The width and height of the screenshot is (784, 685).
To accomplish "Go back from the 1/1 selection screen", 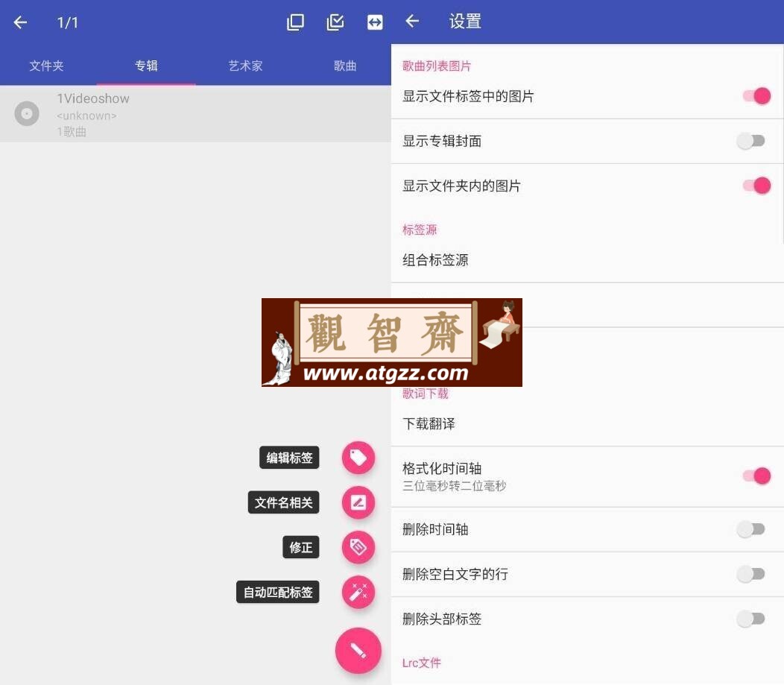I will click(21, 22).
